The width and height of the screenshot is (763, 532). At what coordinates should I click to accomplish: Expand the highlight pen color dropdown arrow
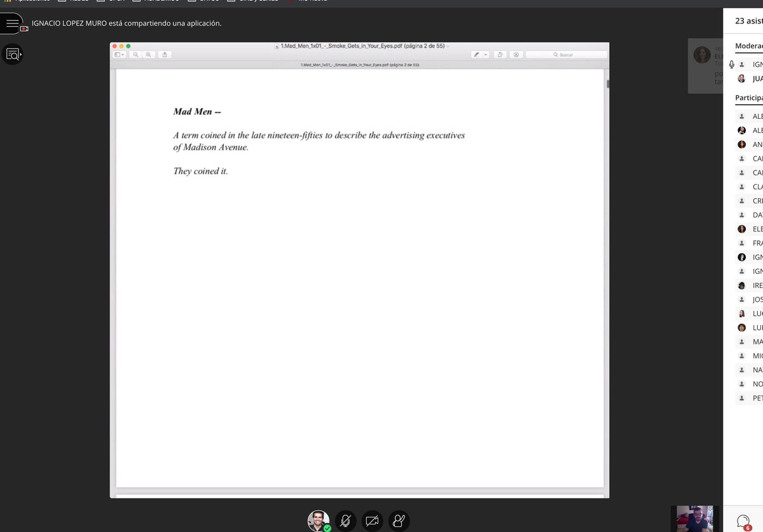(486, 55)
